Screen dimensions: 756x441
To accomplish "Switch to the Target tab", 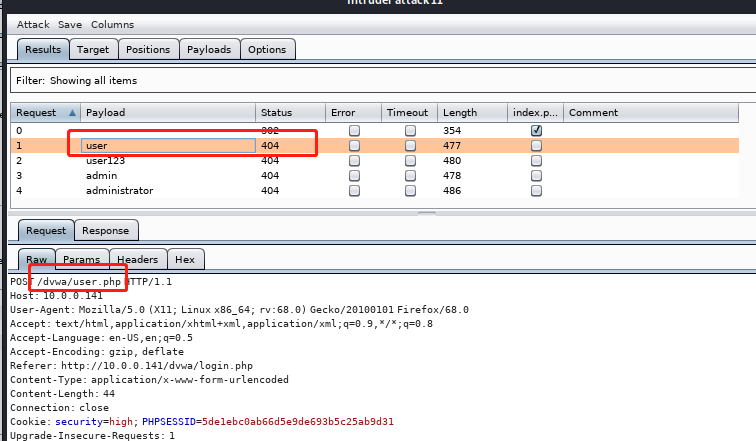I will (93, 50).
